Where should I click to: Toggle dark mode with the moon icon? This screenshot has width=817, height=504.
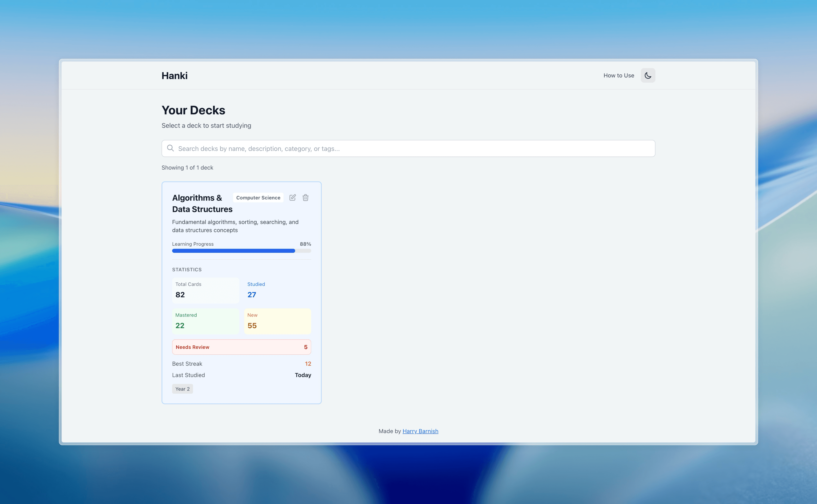click(647, 75)
